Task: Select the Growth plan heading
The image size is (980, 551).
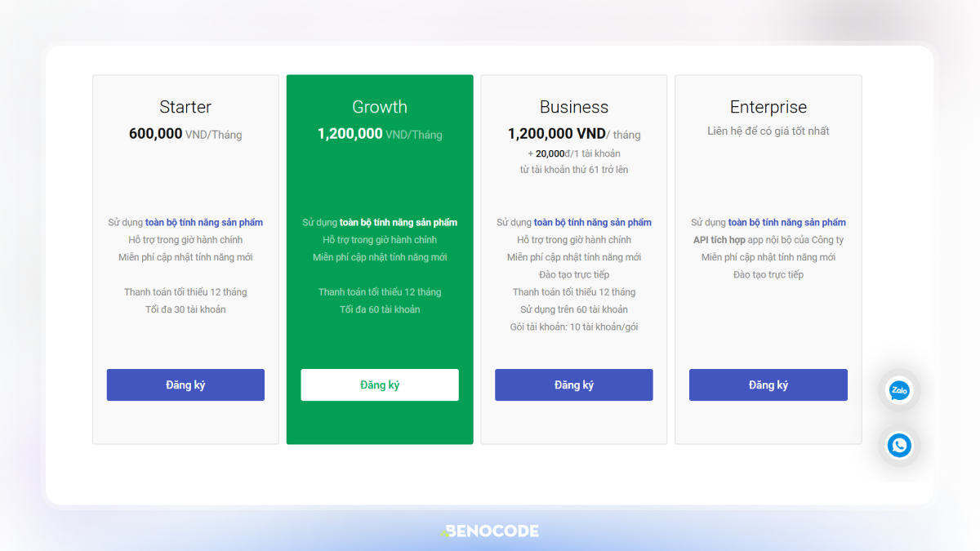Action: coord(380,107)
